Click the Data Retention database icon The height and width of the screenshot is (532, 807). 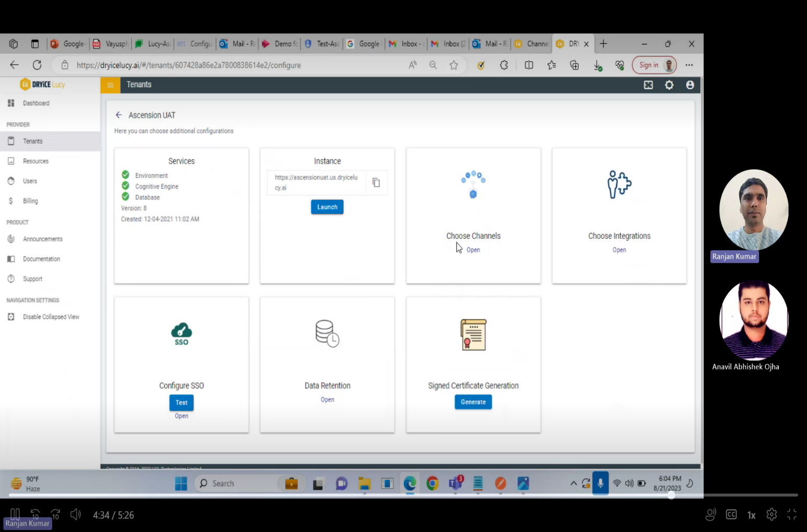coord(328,334)
